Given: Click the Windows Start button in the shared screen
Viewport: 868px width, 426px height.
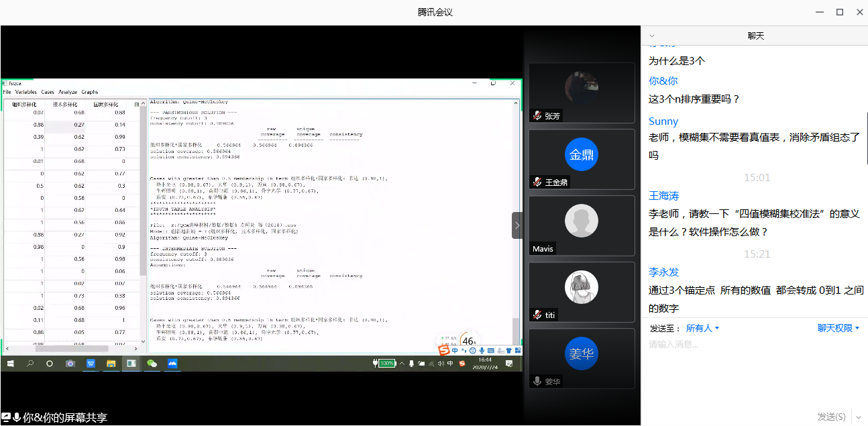Looking at the screenshot, I should pyautogui.click(x=11, y=364).
